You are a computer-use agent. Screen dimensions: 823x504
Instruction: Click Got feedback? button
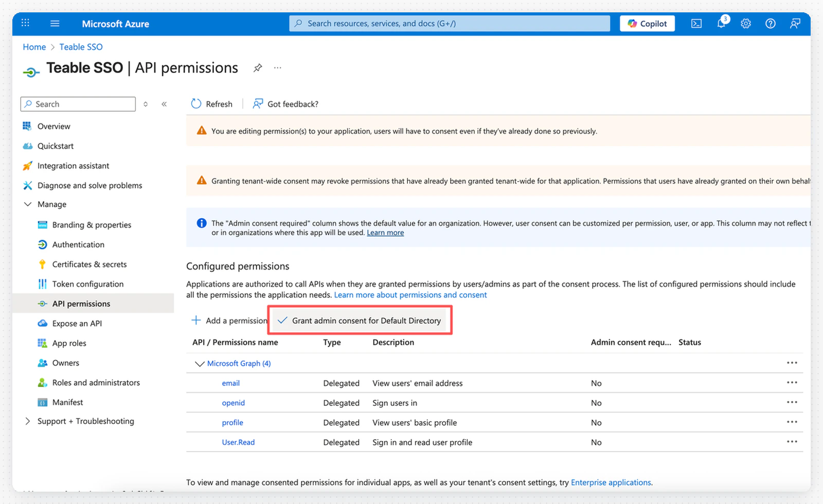click(285, 104)
